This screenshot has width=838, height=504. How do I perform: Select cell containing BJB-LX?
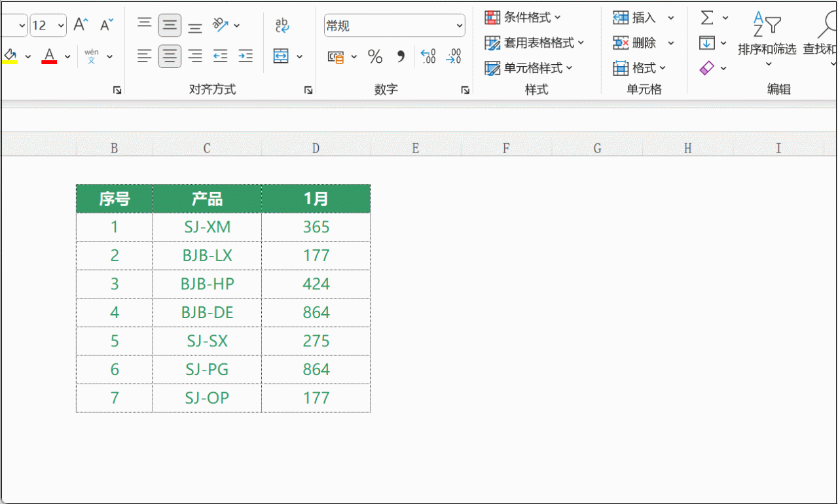pyautogui.click(x=207, y=255)
